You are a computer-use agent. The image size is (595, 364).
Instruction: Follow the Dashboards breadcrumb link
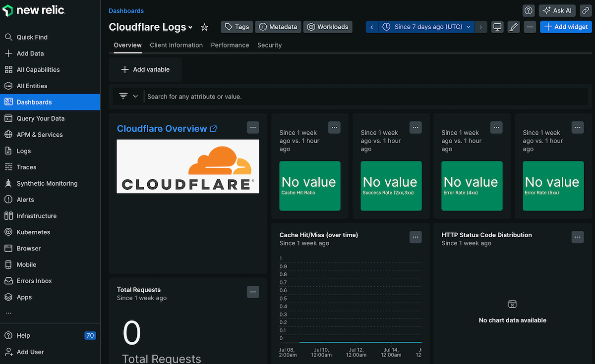pos(126,11)
